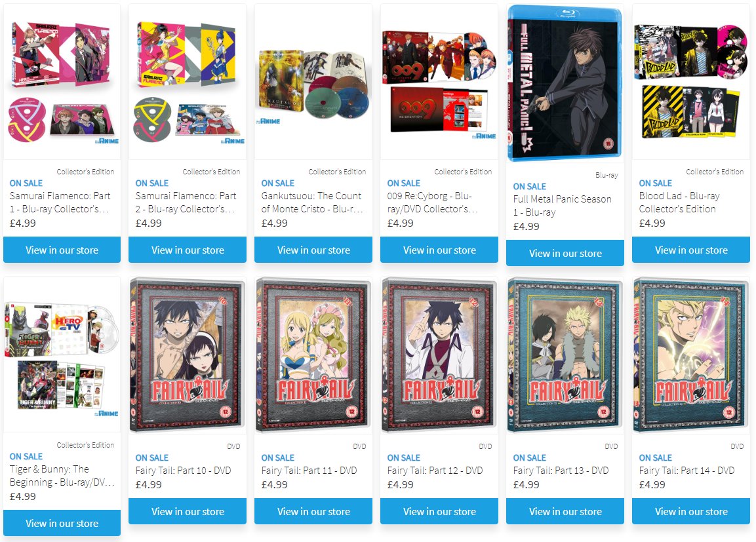View Fairy Tail Part 12 in store
The width and height of the screenshot is (756, 542).
point(439,511)
